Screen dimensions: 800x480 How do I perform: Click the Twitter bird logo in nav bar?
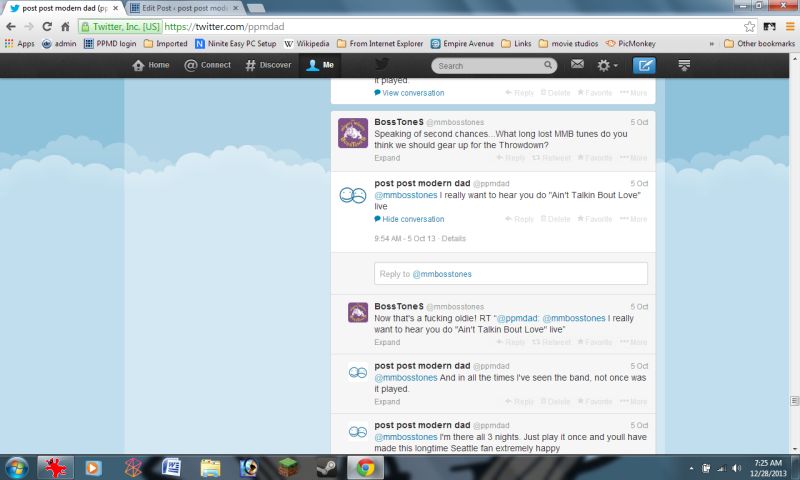tap(382, 64)
